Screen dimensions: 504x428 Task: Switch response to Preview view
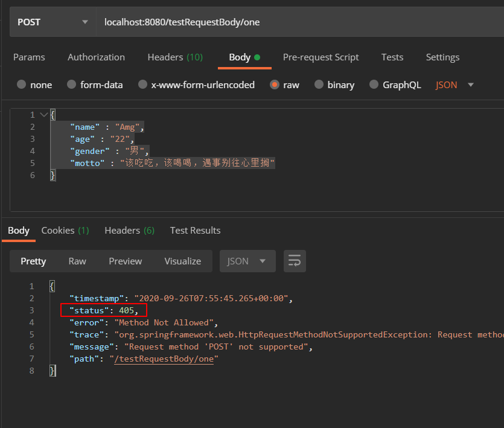126,261
